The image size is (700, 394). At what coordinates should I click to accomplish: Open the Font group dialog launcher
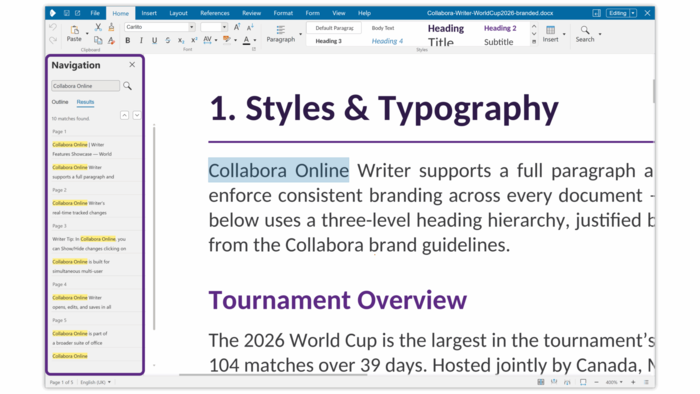[x=254, y=50]
